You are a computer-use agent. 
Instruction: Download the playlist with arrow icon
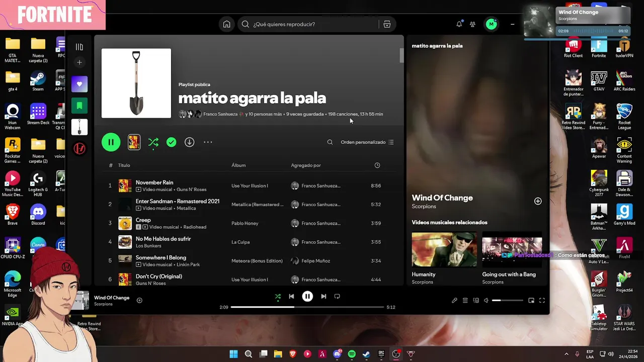click(x=189, y=142)
